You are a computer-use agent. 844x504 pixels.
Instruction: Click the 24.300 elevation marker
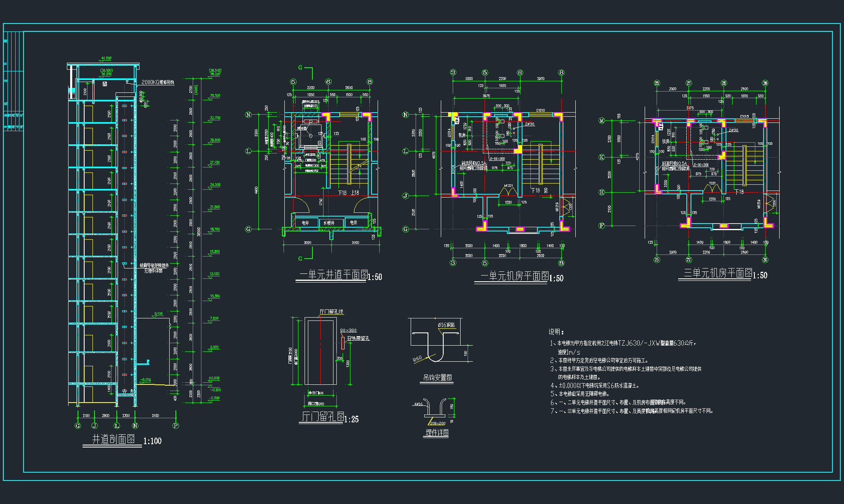coord(215,184)
